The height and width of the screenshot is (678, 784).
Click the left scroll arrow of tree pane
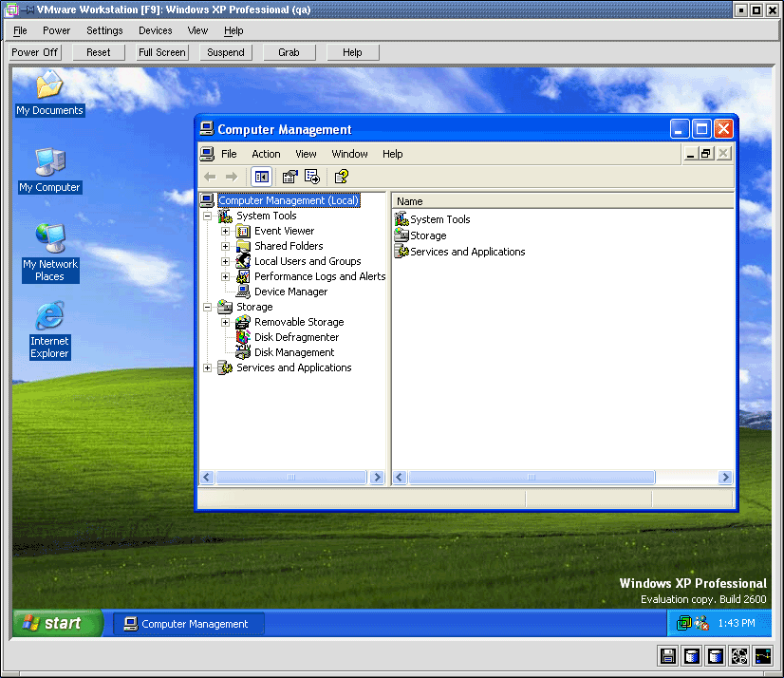pyautogui.click(x=207, y=478)
